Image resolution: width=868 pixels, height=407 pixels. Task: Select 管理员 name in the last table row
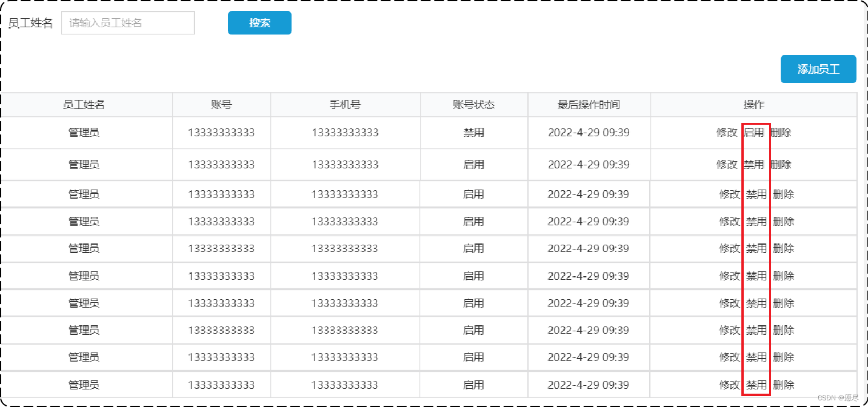tap(84, 385)
